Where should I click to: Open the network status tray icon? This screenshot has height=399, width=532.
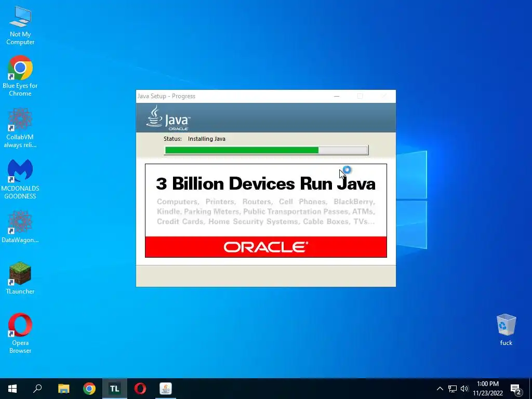click(x=453, y=389)
